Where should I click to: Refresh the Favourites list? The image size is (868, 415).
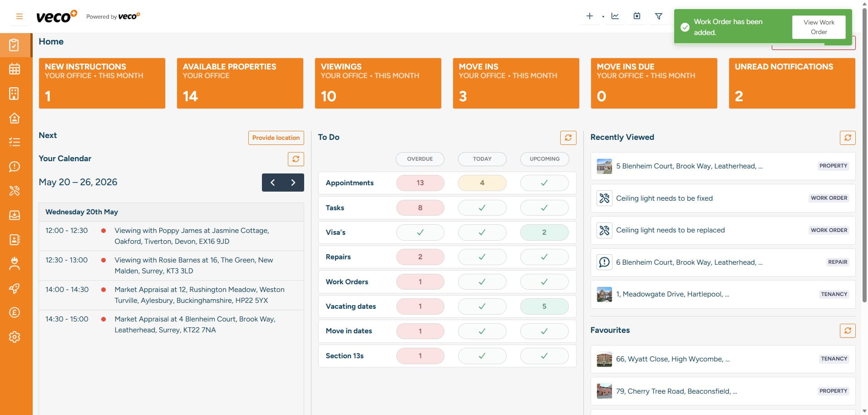pos(848,331)
